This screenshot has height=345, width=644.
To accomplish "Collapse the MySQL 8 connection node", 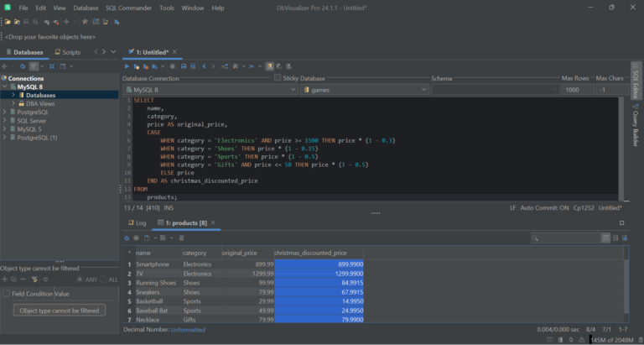I will tap(5, 86).
